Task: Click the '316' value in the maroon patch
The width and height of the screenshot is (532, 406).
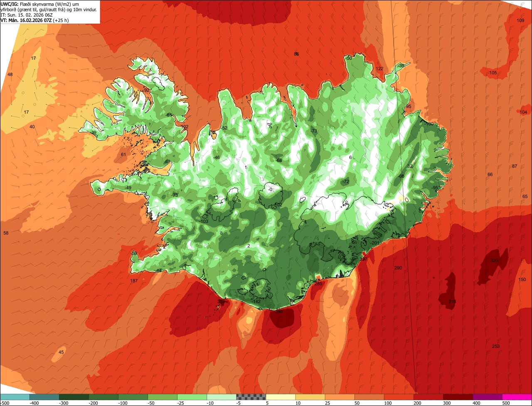Action: click(x=452, y=301)
